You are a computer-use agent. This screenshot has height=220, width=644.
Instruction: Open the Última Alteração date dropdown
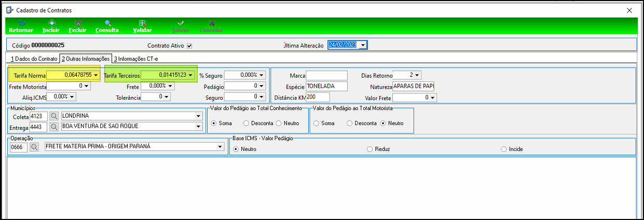tap(363, 45)
